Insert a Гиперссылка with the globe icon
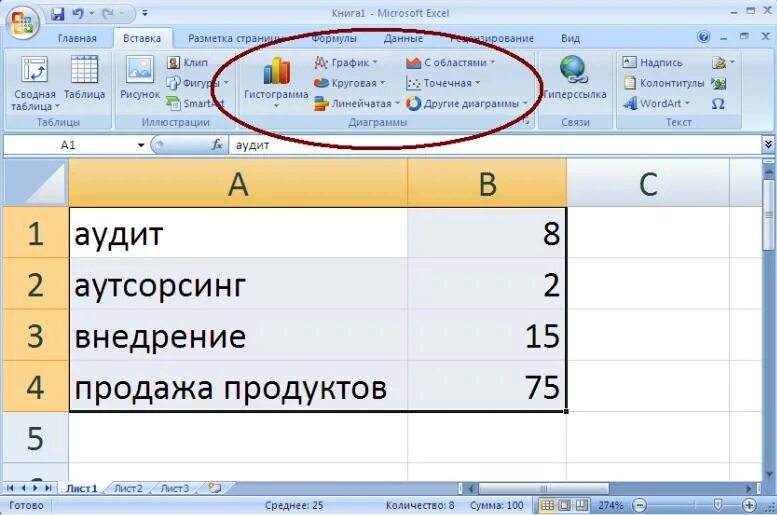 pos(574,78)
